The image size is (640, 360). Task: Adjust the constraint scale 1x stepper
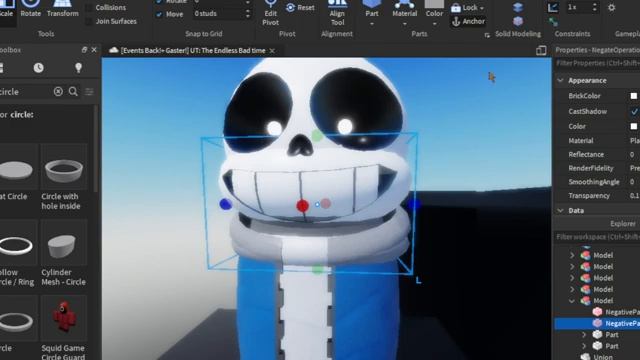[x=595, y=7]
